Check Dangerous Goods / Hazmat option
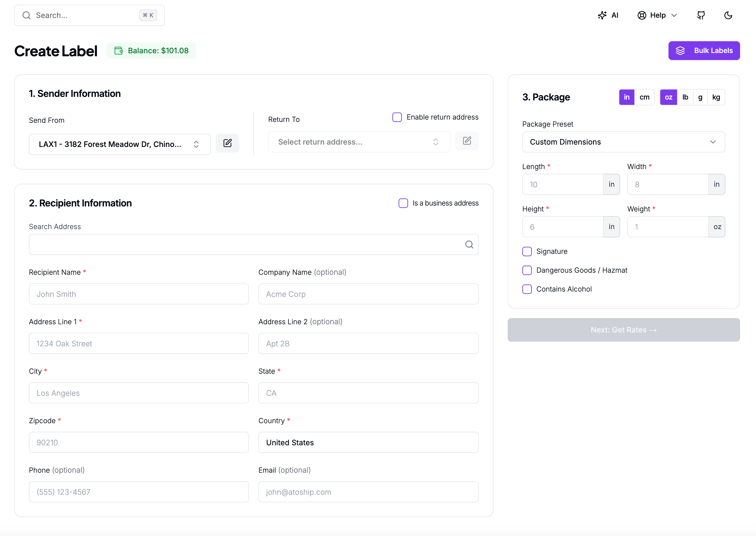Screen dimensions: 756x536 527,270
